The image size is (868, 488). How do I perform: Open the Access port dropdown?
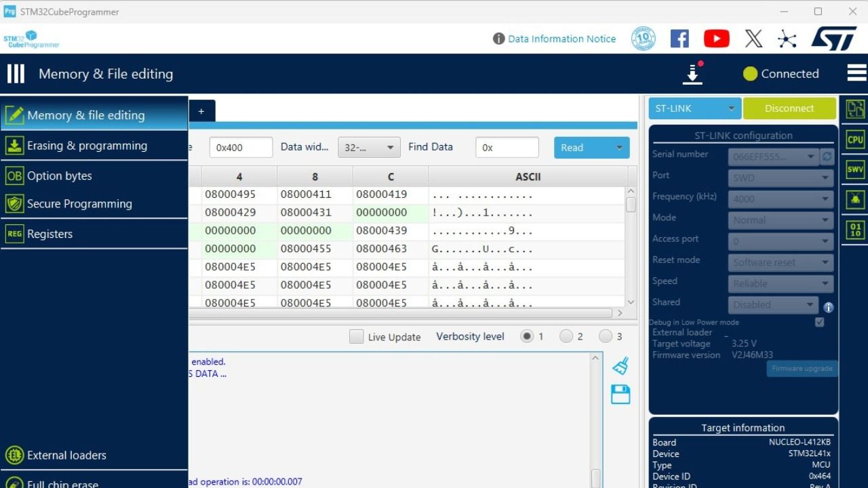(781, 241)
